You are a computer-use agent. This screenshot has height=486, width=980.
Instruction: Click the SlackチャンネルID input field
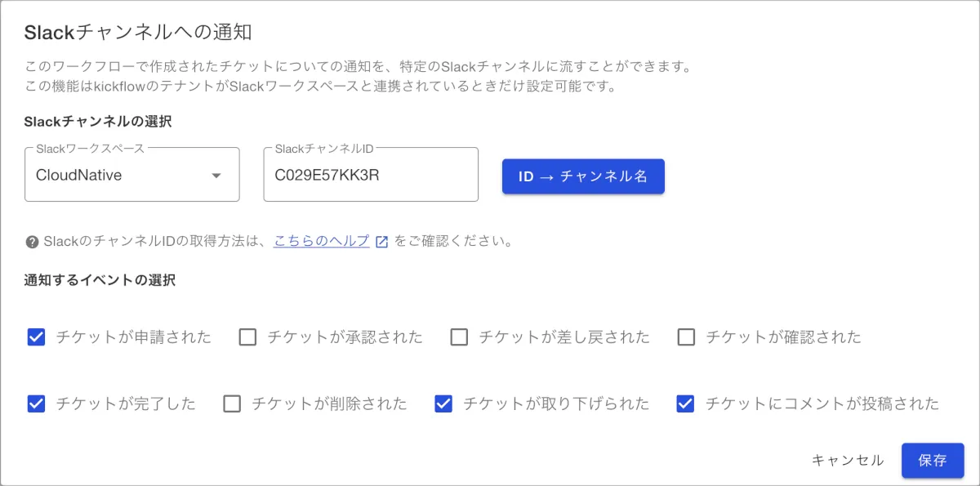pyautogui.click(x=370, y=175)
